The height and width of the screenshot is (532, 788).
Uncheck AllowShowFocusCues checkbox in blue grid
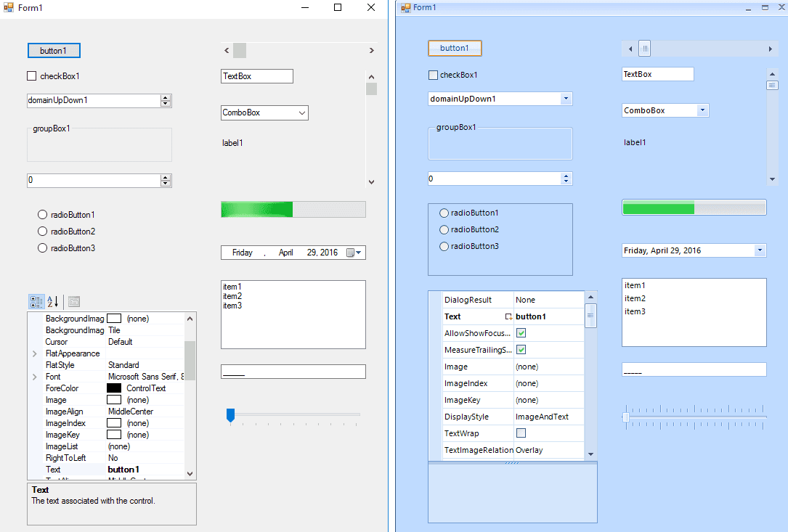tap(521, 333)
